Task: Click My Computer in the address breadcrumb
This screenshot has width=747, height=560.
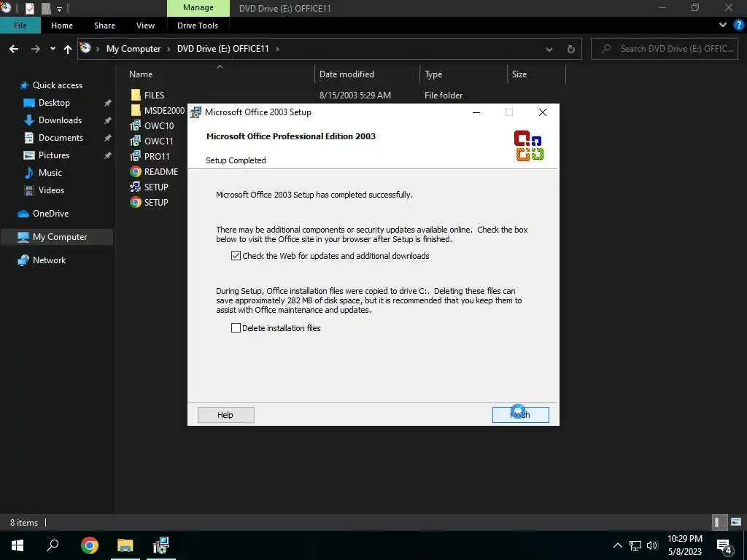Action: (x=133, y=49)
